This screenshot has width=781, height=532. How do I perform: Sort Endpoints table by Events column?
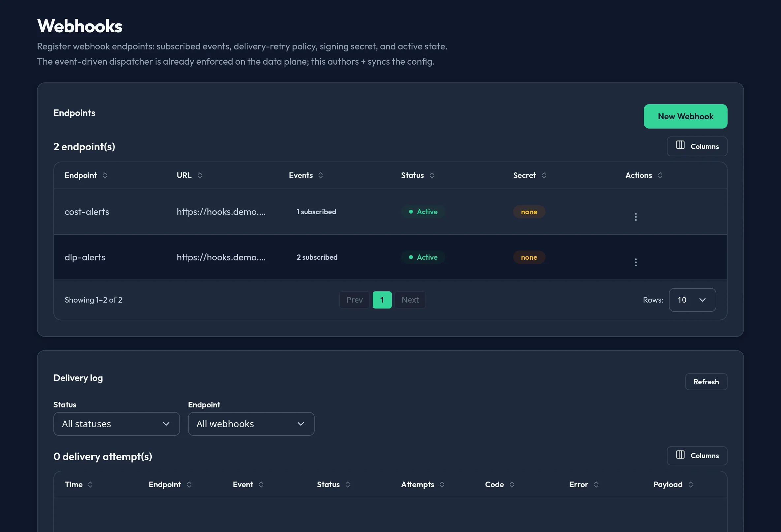coord(306,175)
